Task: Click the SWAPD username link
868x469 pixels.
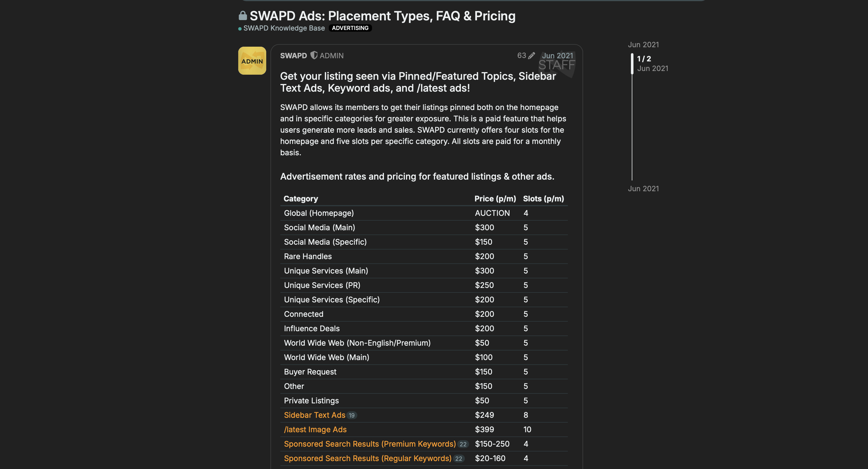Action: 293,56
